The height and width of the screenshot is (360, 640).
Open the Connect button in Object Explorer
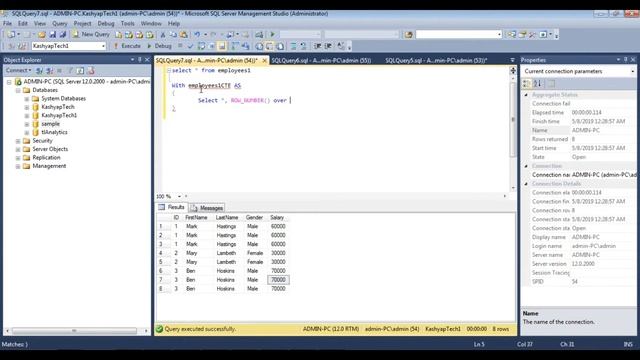coord(18,71)
